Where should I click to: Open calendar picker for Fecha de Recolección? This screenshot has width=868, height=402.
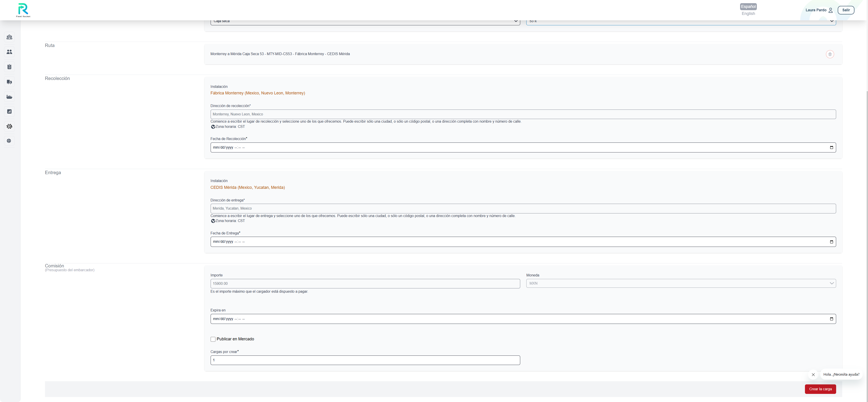(x=831, y=147)
